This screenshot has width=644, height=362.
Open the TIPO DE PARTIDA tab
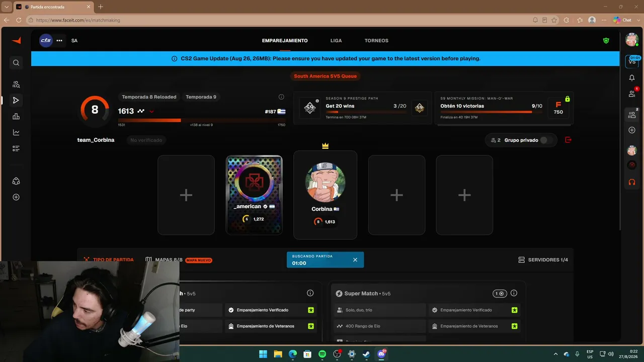tap(109, 260)
